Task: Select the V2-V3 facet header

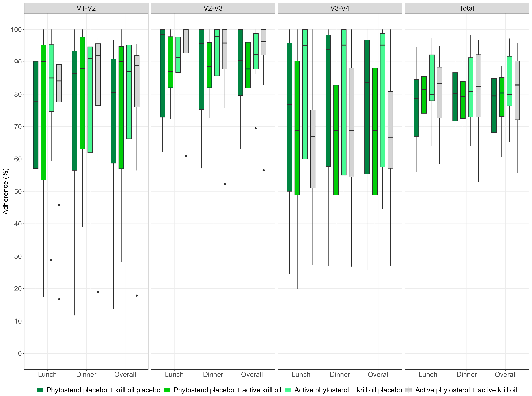Action: point(213,8)
